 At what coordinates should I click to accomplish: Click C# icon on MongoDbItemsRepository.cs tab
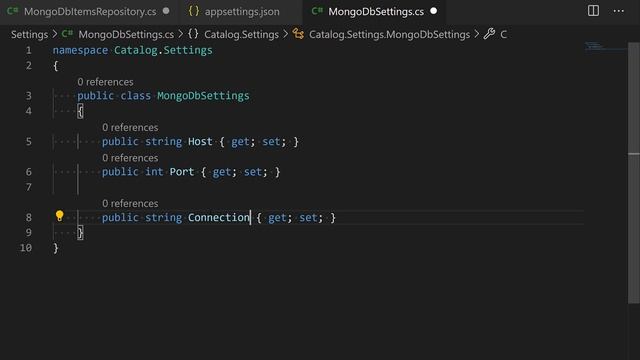point(12,11)
